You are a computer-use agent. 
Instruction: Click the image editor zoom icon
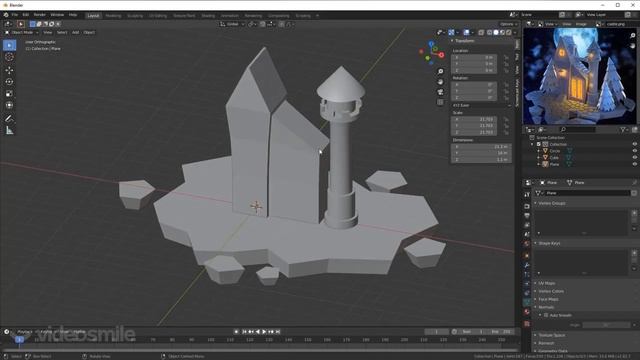tap(633, 36)
